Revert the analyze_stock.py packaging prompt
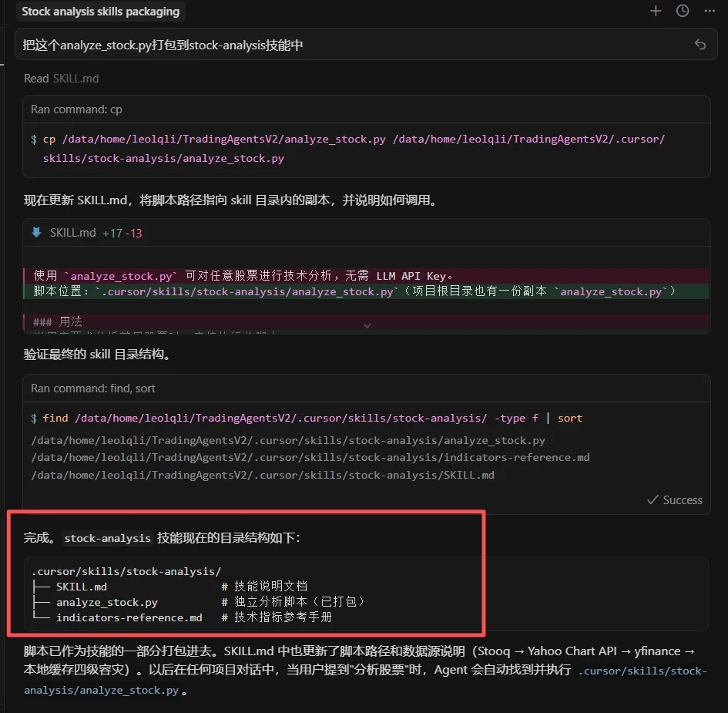This screenshot has width=728, height=713. [x=700, y=45]
